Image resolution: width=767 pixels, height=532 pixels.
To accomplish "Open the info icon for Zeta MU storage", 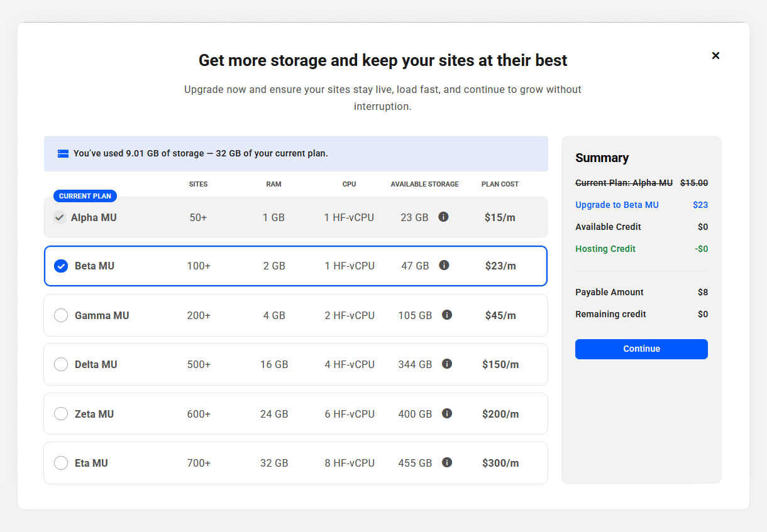I will pos(447,413).
